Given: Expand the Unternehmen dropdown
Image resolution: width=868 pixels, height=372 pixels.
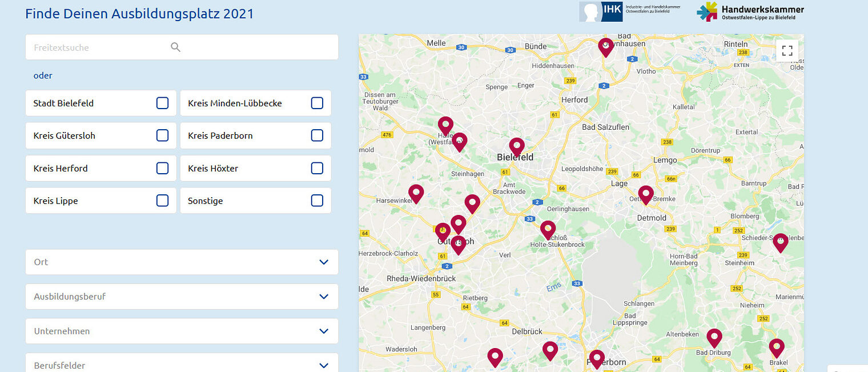Looking at the screenshot, I should (182, 331).
